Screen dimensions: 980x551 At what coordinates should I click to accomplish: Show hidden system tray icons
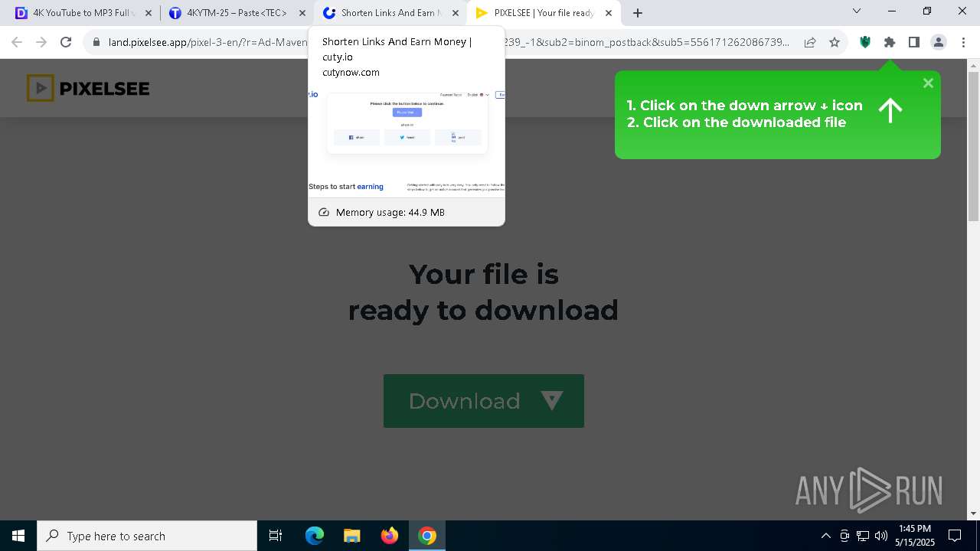point(825,536)
